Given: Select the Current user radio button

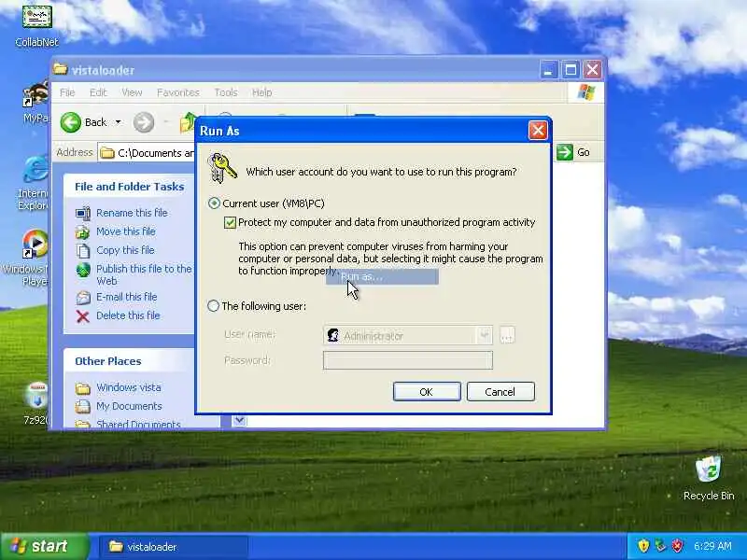Looking at the screenshot, I should pos(214,203).
